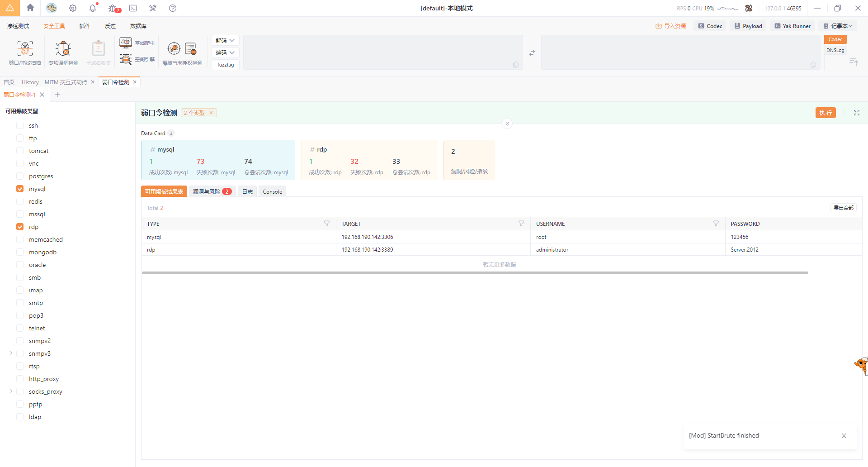Open the special vulnerability detection tool
The image size is (868, 467).
63,52
